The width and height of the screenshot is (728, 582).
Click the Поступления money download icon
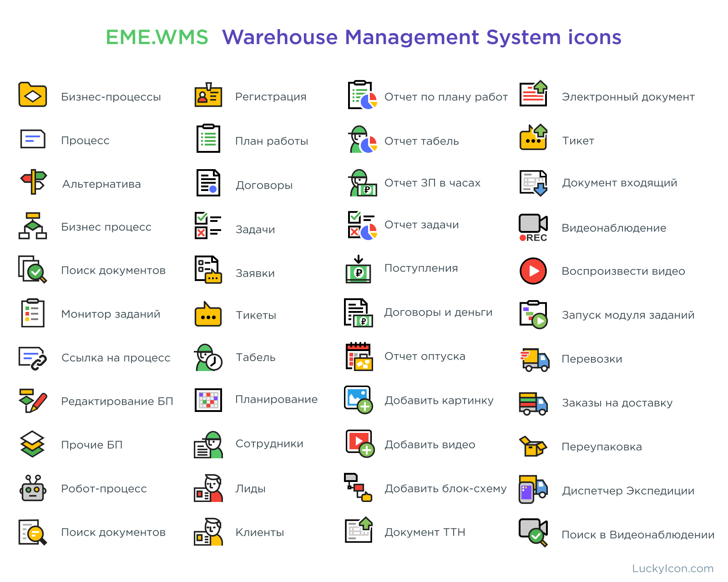coord(359,269)
